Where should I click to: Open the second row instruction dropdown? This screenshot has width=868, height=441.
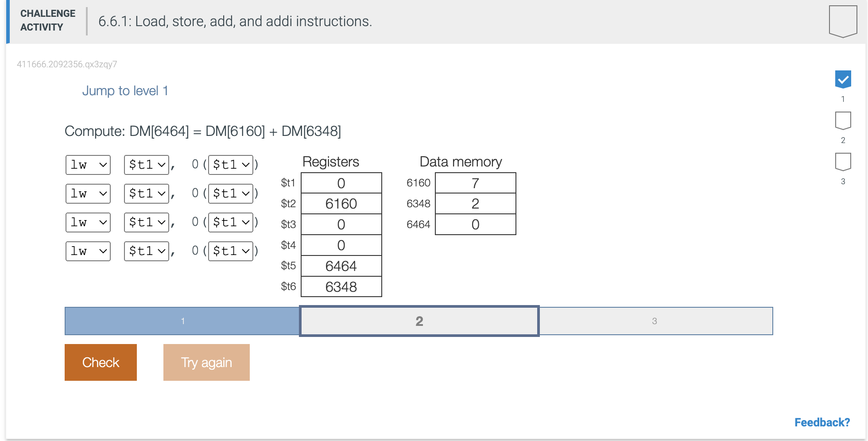pyautogui.click(x=88, y=193)
